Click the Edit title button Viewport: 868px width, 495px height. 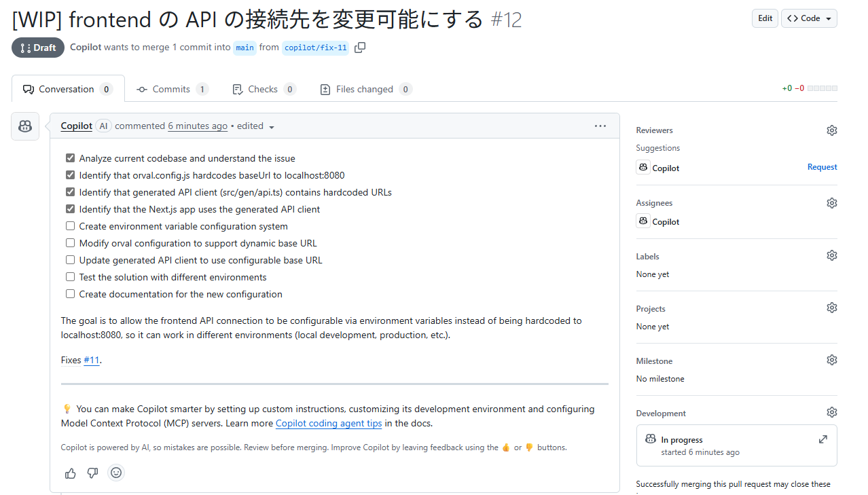(765, 18)
